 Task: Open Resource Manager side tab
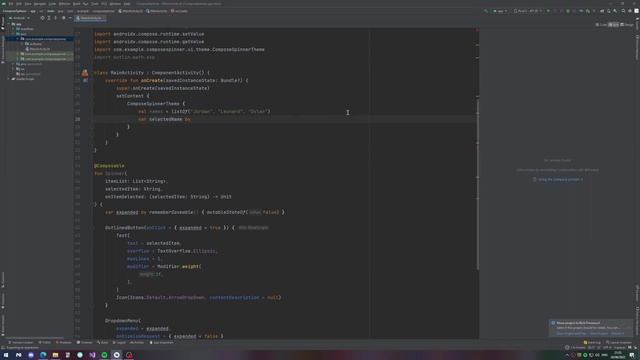[2, 49]
